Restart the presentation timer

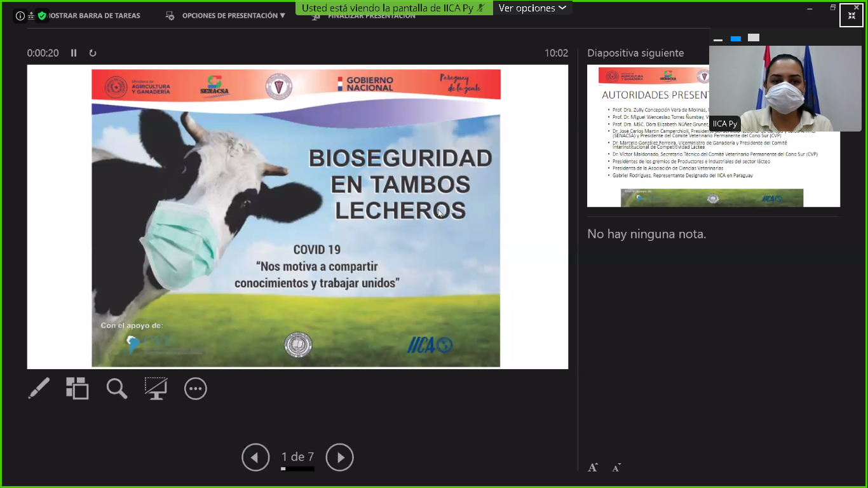click(93, 53)
